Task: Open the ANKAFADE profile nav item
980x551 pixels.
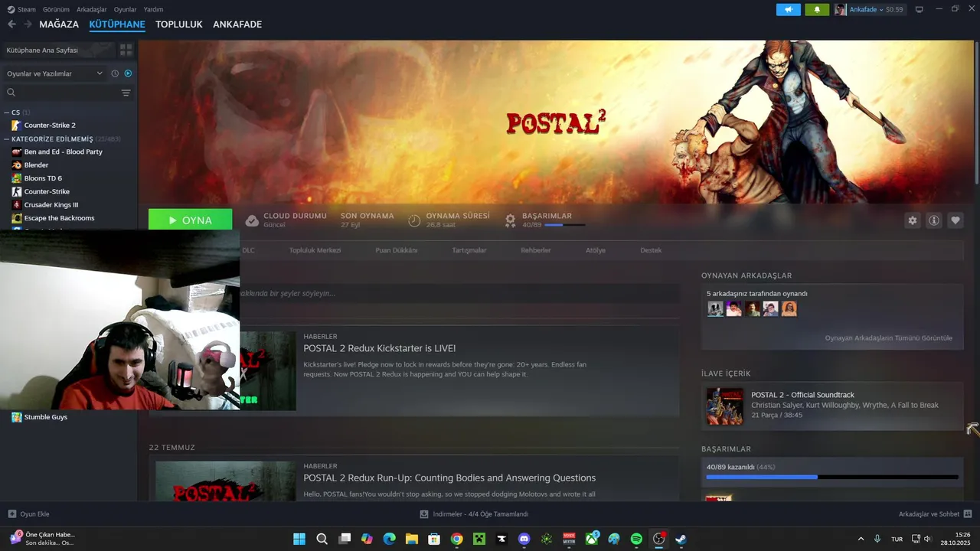Action: click(x=237, y=24)
